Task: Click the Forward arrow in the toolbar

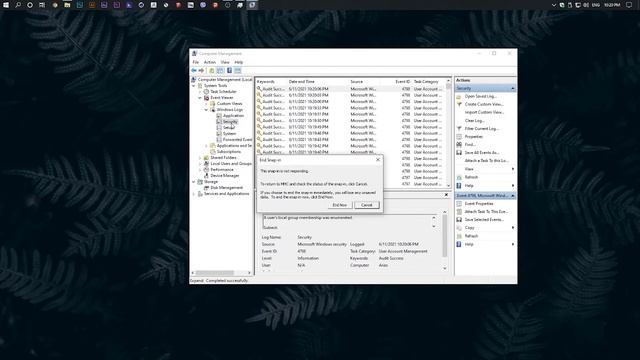Action: [x=201, y=71]
